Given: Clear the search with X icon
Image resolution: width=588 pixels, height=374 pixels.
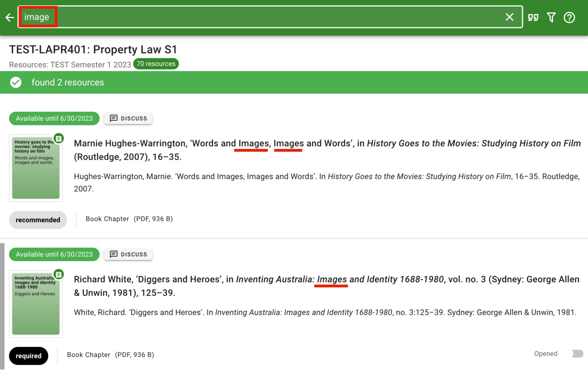Looking at the screenshot, I should coord(509,17).
